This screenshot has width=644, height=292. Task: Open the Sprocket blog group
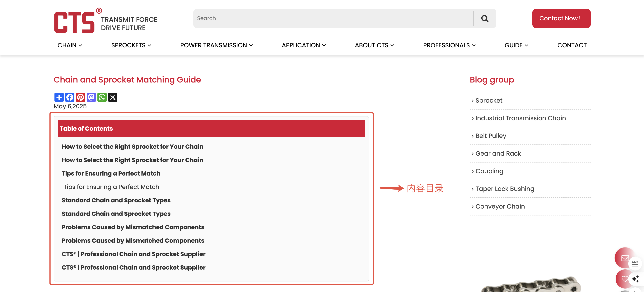489,101
